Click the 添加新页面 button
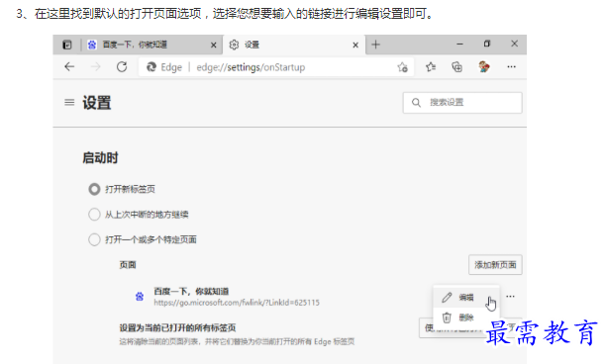The height and width of the screenshot is (364, 606). (x=495, y=265)
